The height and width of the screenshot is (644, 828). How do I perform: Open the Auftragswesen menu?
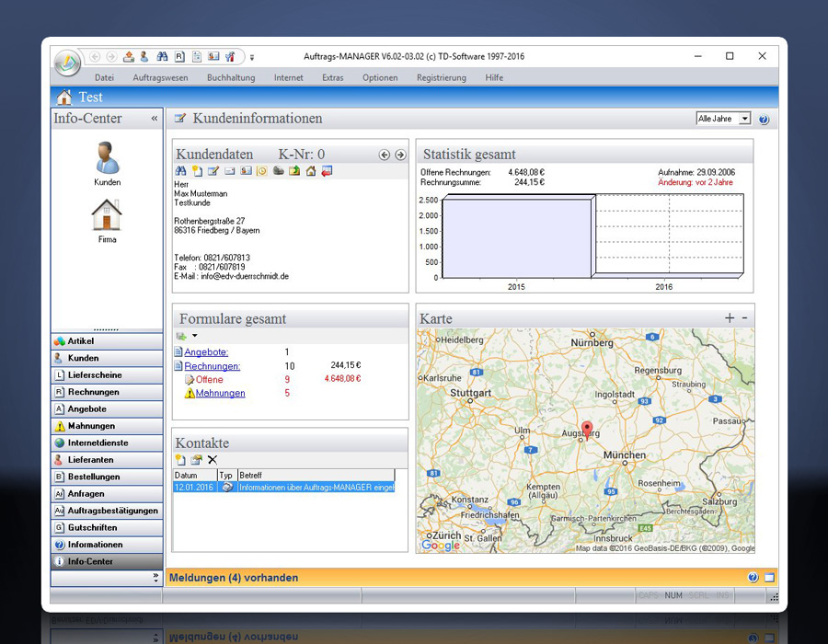pos(160,78)
